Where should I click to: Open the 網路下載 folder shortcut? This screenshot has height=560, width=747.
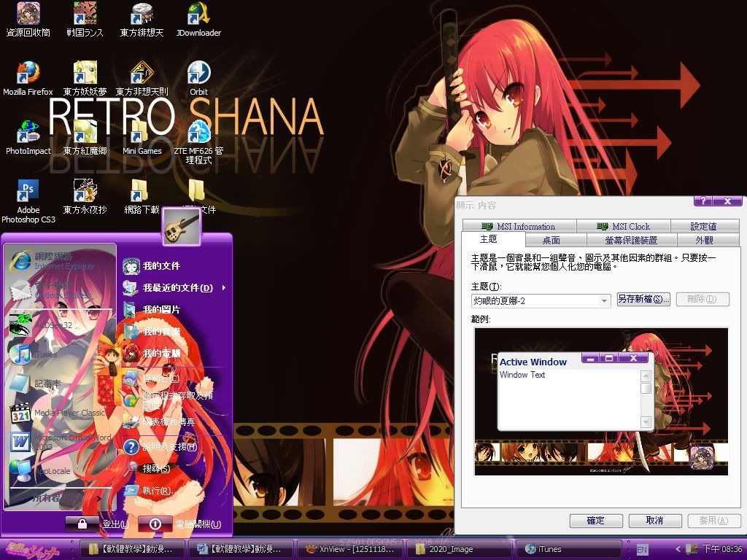pos(142,197)
